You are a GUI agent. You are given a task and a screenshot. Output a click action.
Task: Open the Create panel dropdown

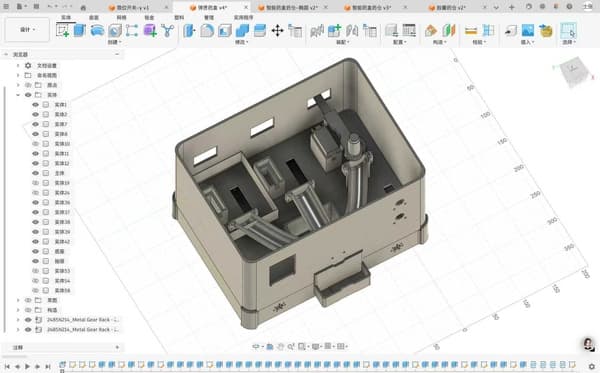pos(114,42)
